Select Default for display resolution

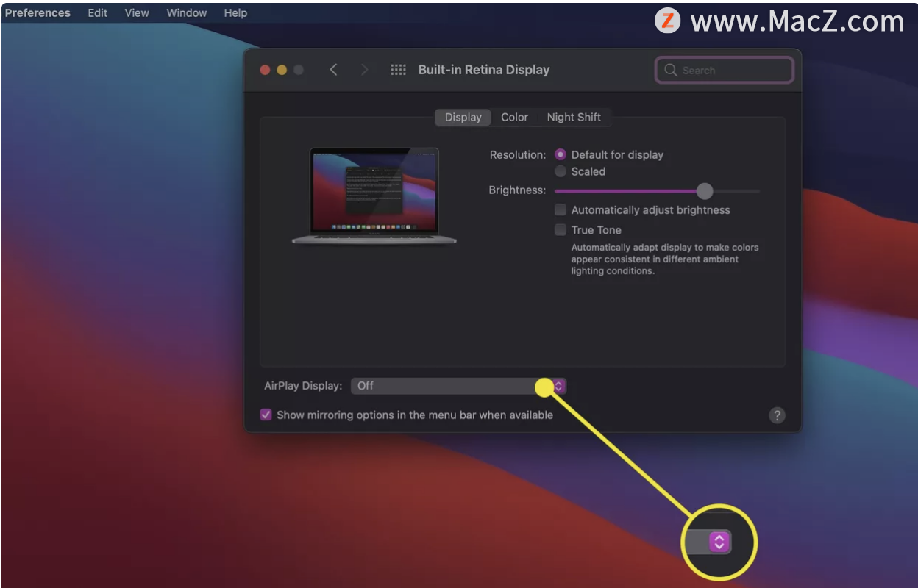[x=561, y=154]
